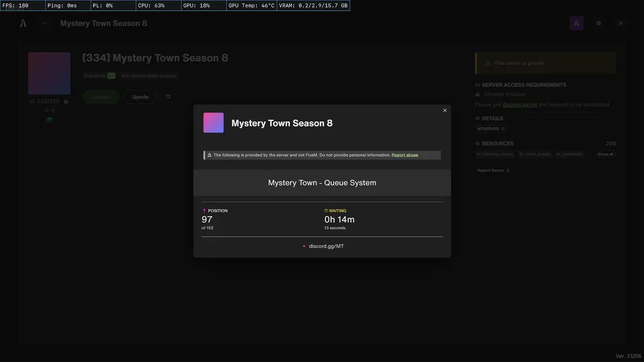
Task: Click the Ver. 33206 version text
Action: (x=629, y=356)
